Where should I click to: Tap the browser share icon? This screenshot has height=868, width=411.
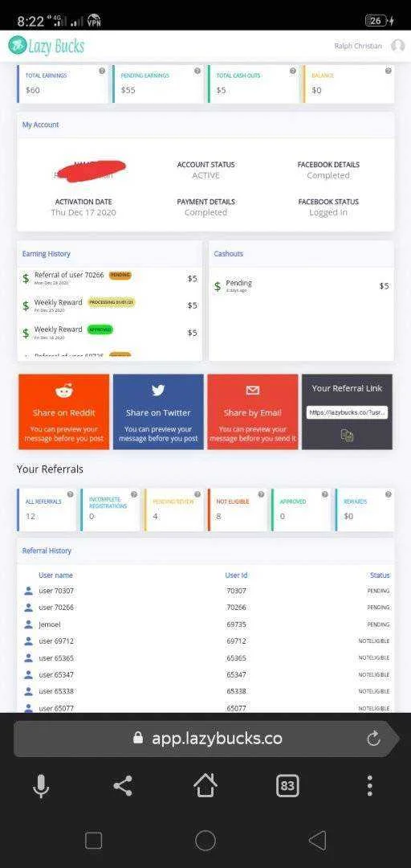click(123, 785)
